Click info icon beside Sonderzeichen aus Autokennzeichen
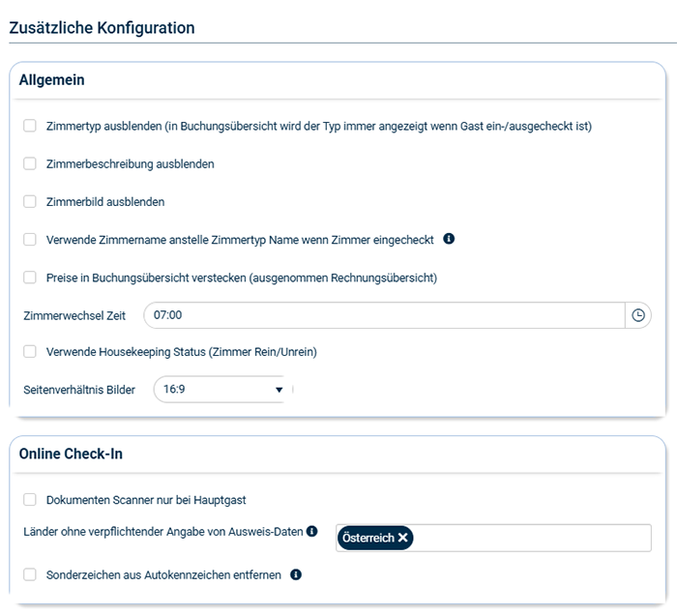Screen dimensions: 677x616 point(296,574)
